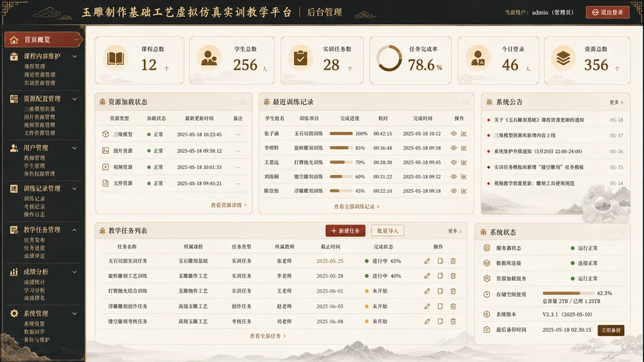Click the 课程总数 book icon
Image resolution: width=644 pixels, height=362 pixels.
115,58
